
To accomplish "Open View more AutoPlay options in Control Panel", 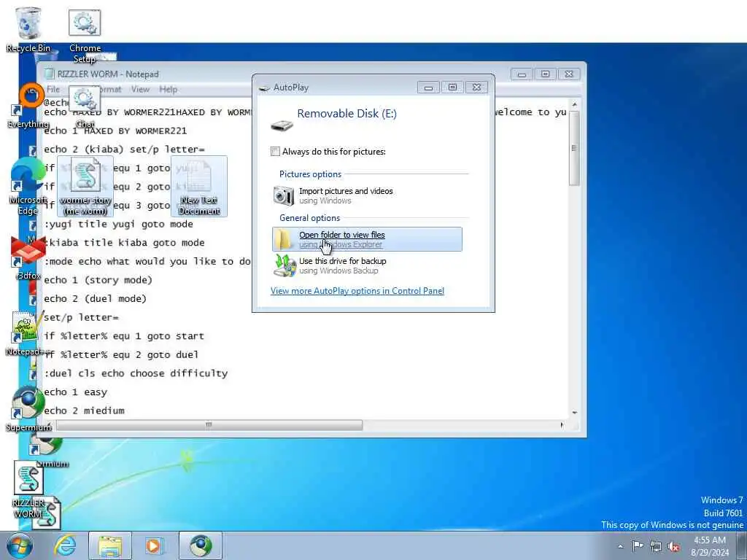I will (x=357, y=290).
